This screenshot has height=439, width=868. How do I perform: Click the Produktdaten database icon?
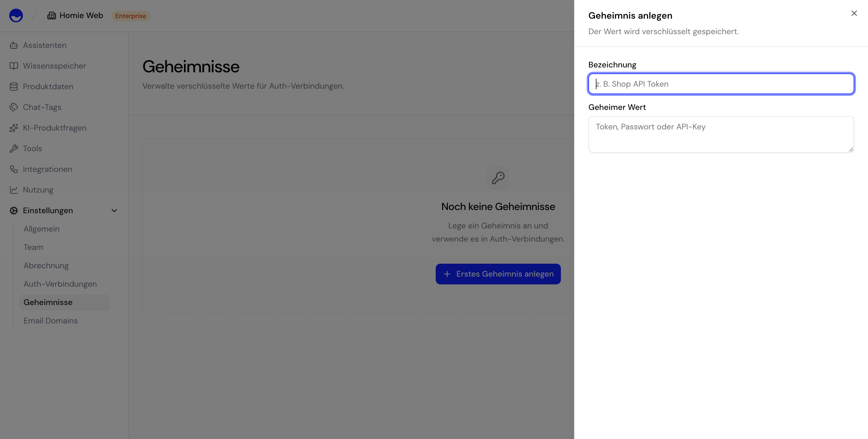(x=14, y=87)
